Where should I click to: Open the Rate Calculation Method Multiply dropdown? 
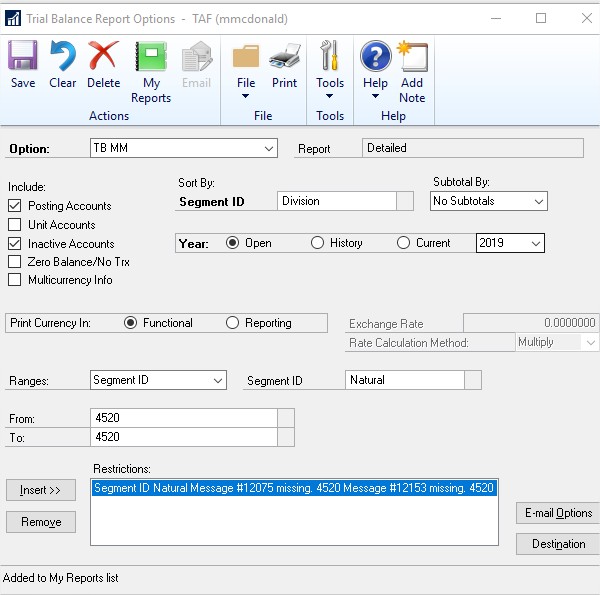590,342
